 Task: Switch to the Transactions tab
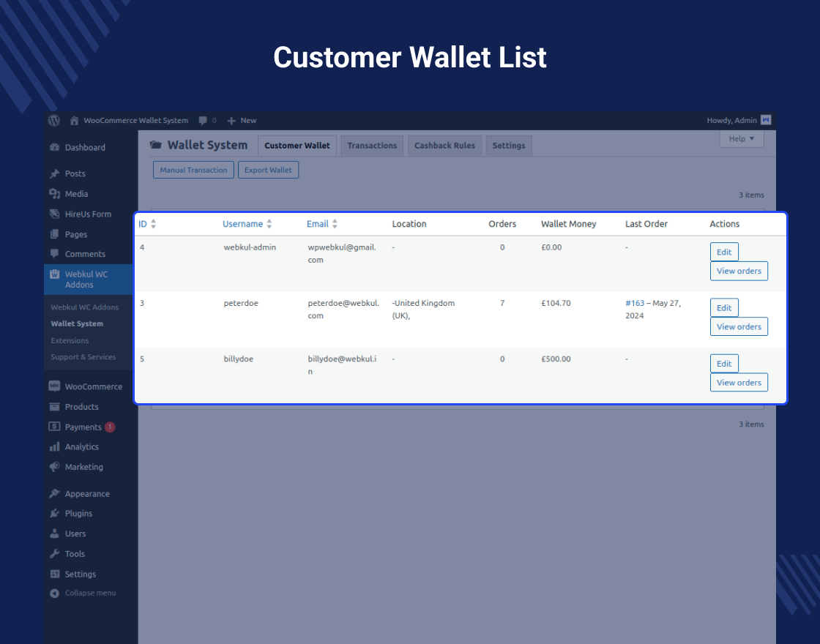pyautogui.click(x=372, y=146)
